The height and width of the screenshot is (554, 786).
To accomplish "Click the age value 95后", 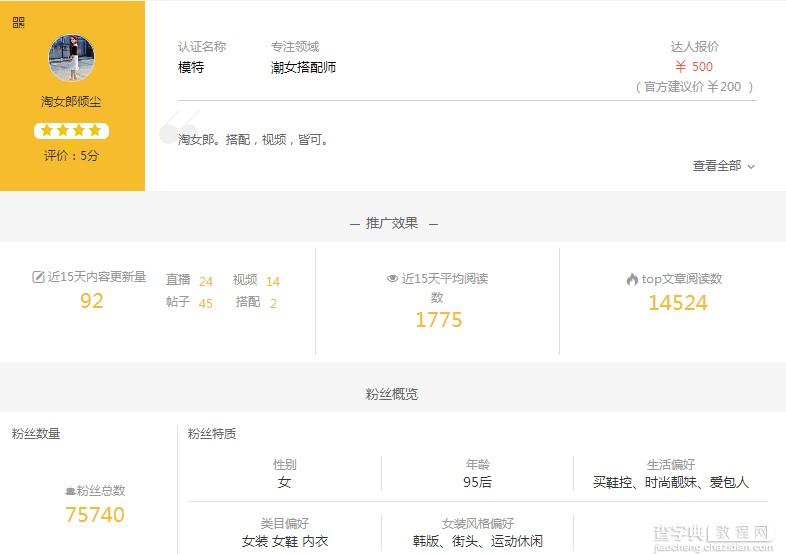I will 477,482.
